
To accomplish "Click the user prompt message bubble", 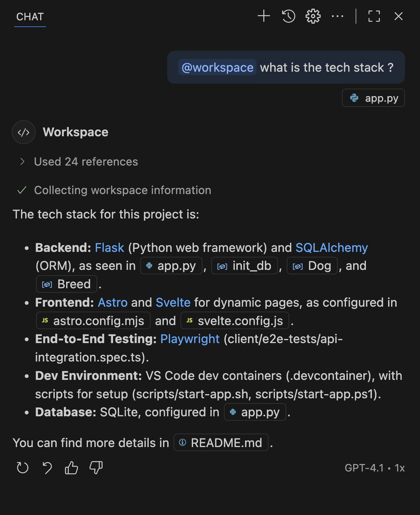I will tap(286, 67).
